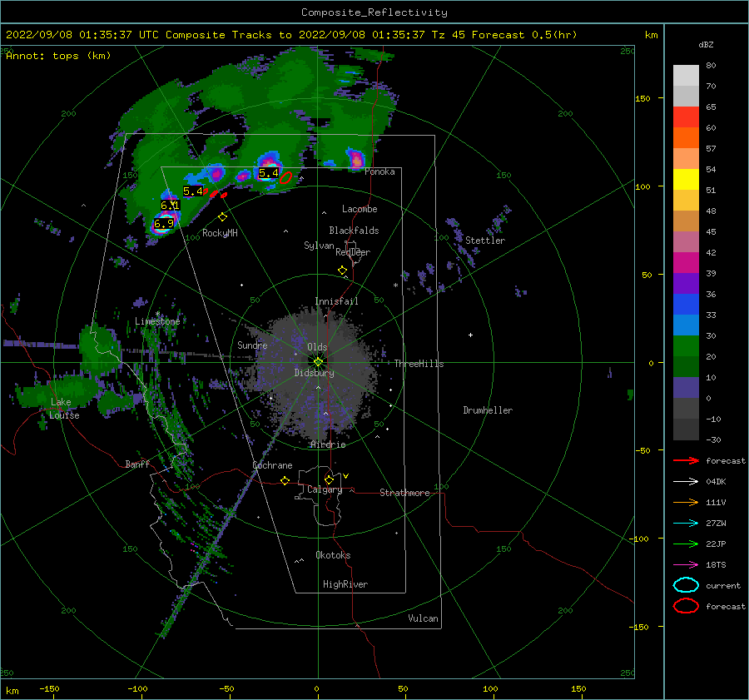Pick the yellow swatch between 54 and 51 dBZ

click(x=686, y=180)
